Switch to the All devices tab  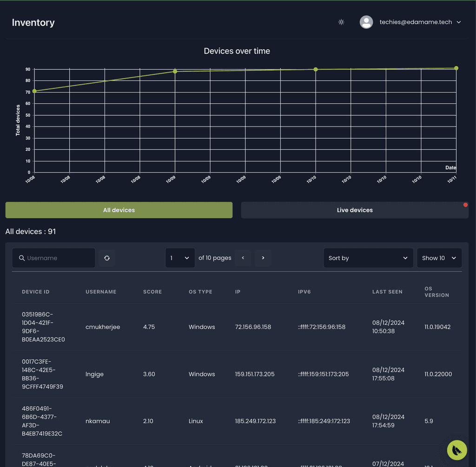click(119, 210)
